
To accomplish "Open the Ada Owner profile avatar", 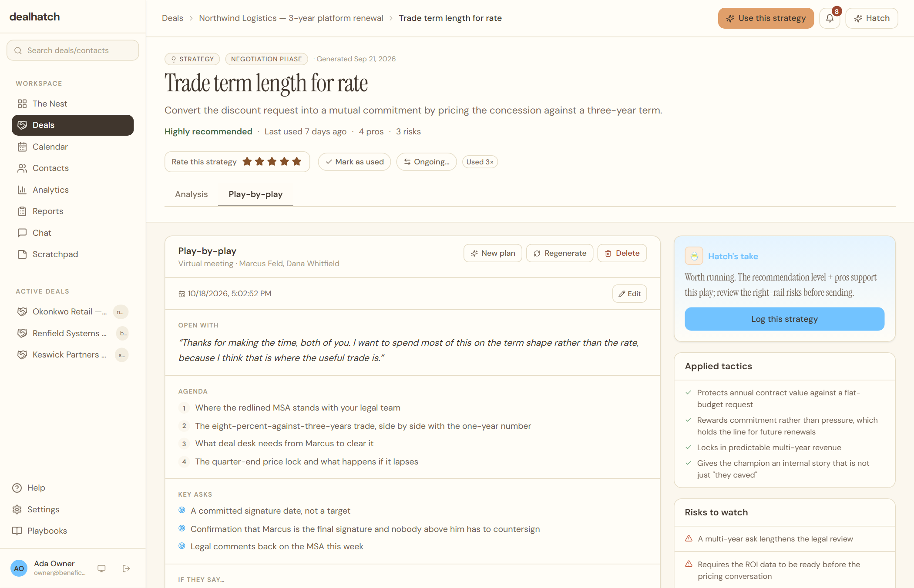I will (19, 568).
